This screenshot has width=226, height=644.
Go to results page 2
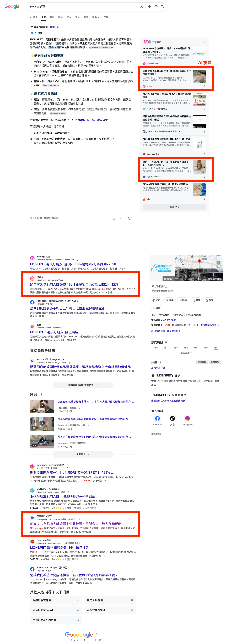(74, 640)
